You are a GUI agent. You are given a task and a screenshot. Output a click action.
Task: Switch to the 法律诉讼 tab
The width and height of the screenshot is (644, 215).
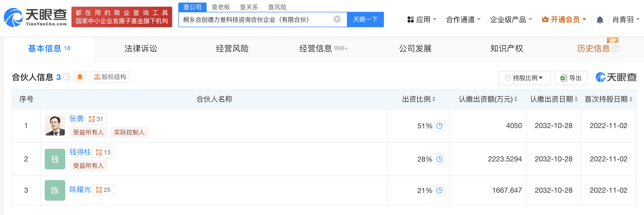click(141, 48)
